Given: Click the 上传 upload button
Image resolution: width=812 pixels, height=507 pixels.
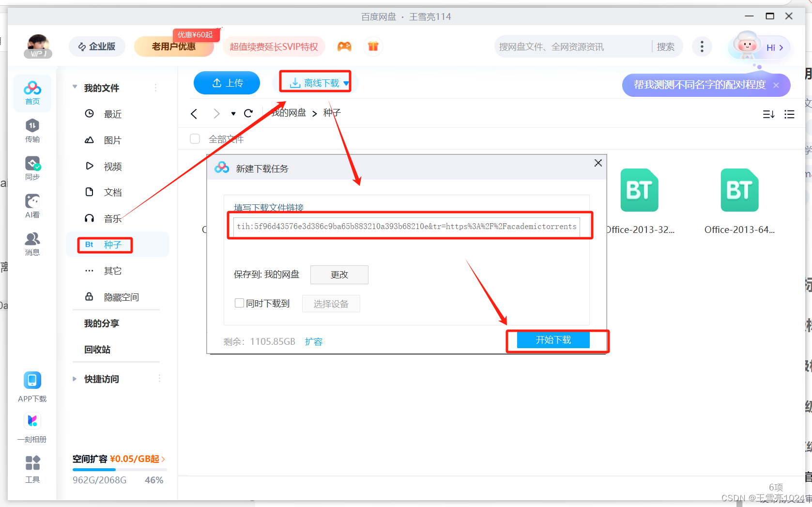Looking at the screenshot, I should pos(227,83).
